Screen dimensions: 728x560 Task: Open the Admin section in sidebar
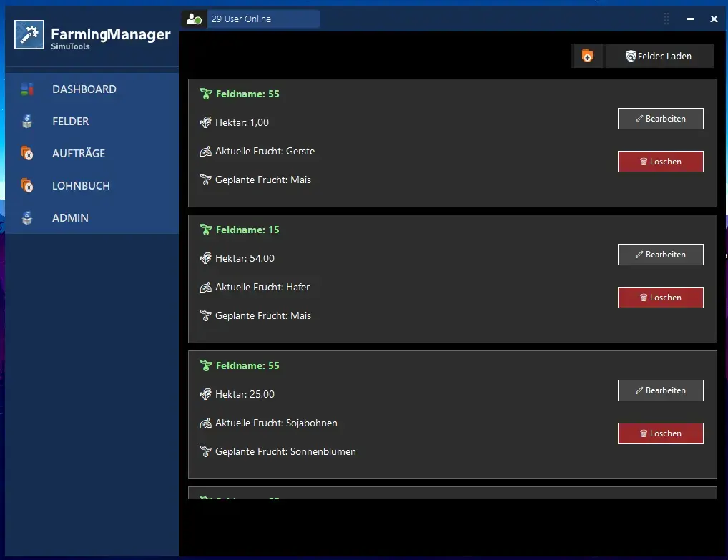pos(70,218)
